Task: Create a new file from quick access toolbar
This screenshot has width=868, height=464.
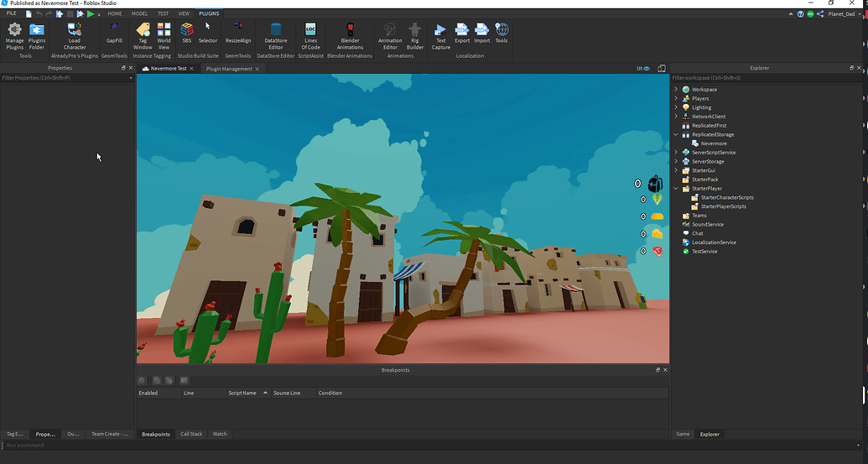Action: [29, 13]
